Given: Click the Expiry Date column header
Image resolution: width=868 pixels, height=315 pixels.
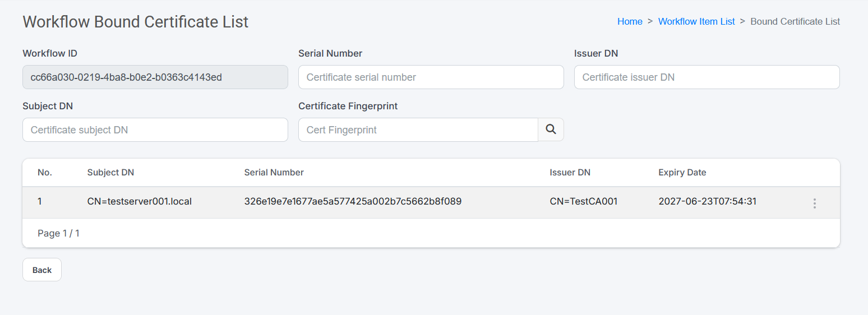Looking at the screenshot, I should click(682, 173).
